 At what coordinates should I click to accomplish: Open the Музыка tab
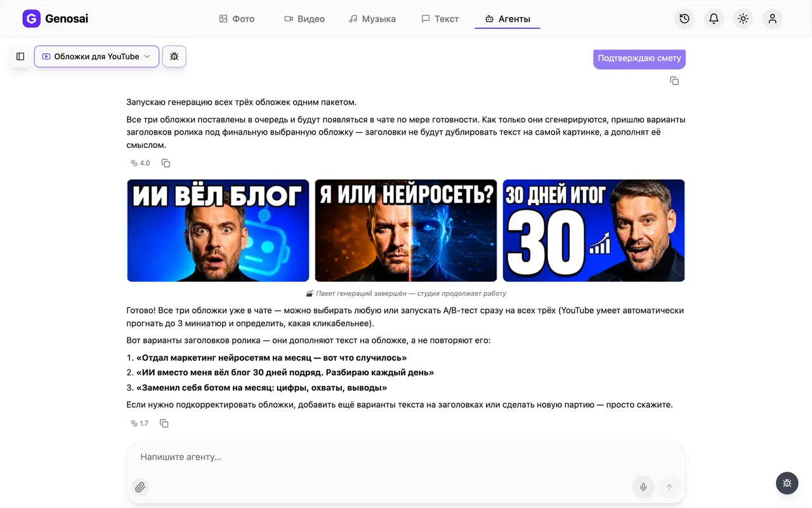(372, 19)
